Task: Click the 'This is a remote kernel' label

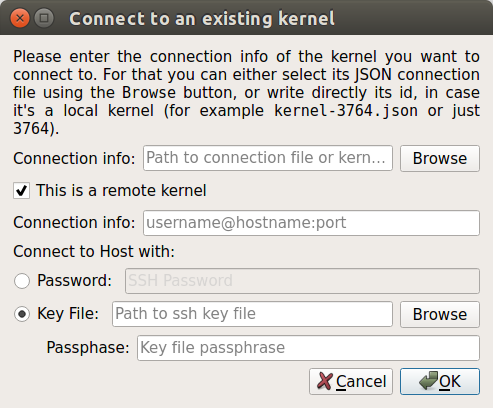Action: coord(121,191)
